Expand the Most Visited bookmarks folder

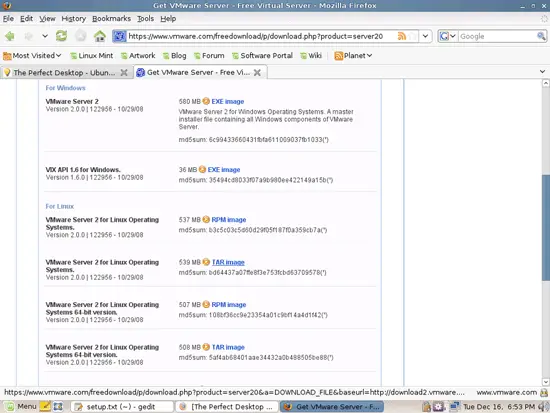tap(32, 56)
